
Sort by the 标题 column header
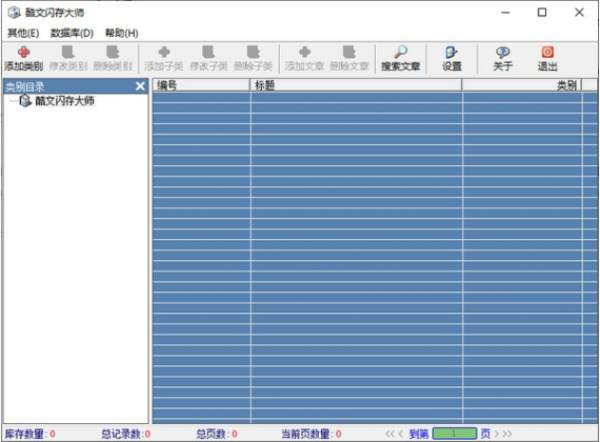(x=355, y=86)
